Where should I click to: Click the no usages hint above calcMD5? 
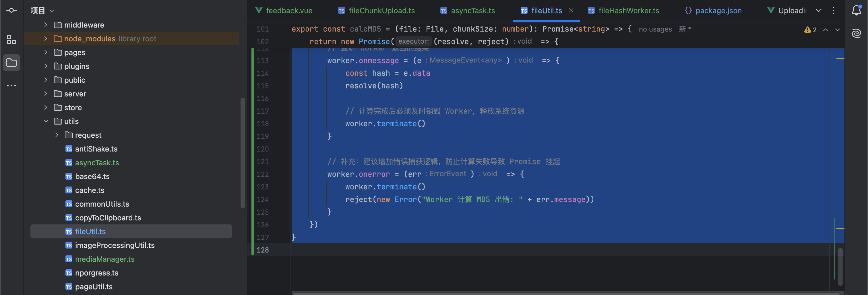click(654, 29)
